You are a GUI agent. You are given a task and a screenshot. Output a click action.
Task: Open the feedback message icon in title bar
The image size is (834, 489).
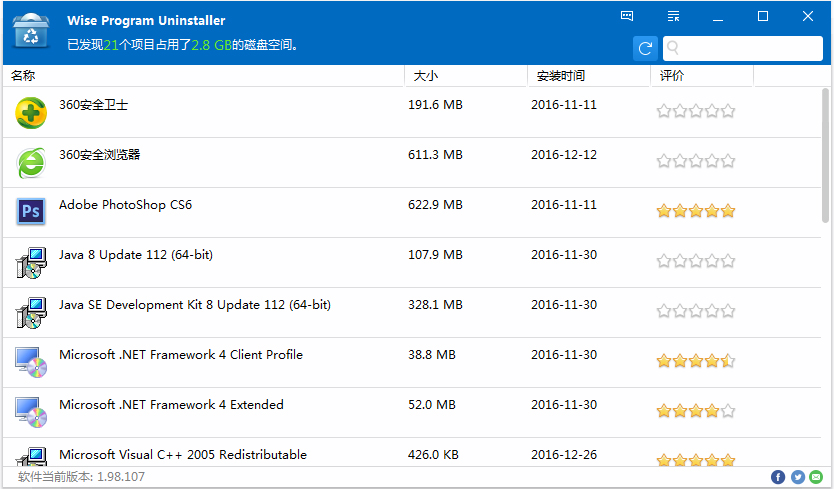[x=627, y=16]
